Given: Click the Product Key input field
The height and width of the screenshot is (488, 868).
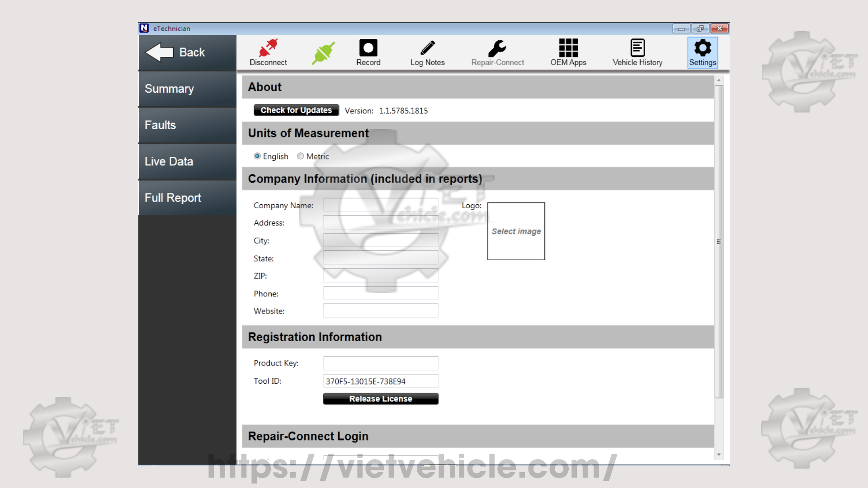Looking at the screenshot, I should 380,363.
